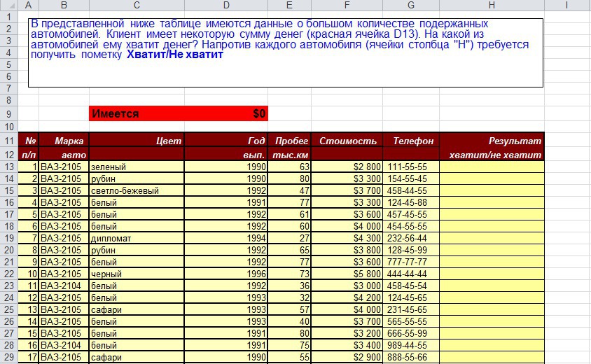
Task: Click the 'ВАЗ-2104' cell in row 28
Action: 64,345
